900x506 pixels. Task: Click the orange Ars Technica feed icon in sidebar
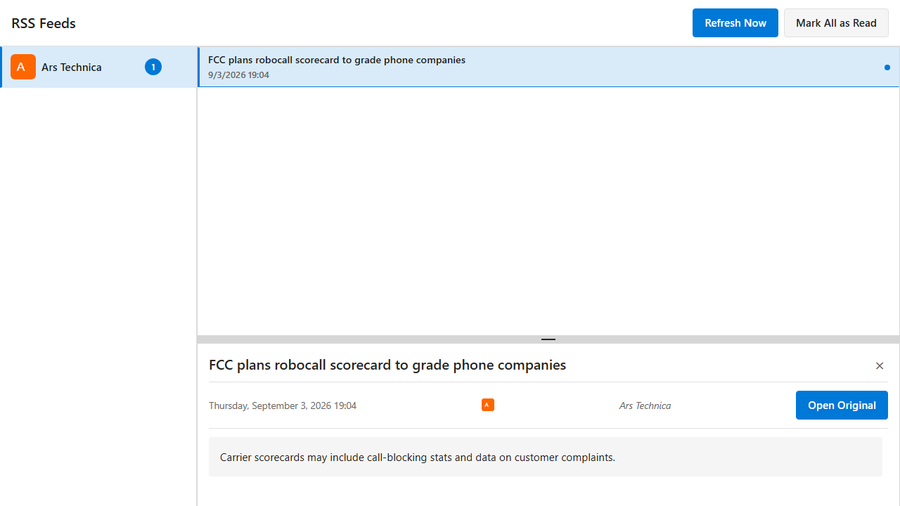[23, 67]
